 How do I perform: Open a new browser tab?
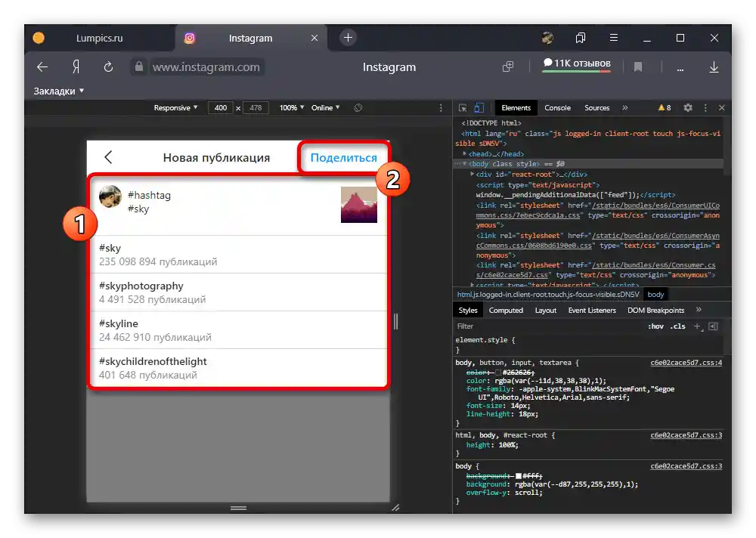point(348,38)
